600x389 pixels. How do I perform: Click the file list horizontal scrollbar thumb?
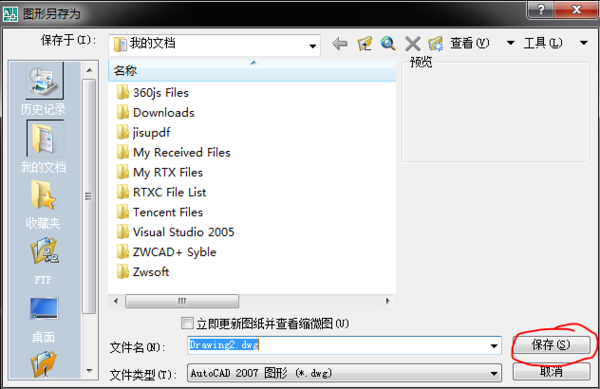point(182,301)
